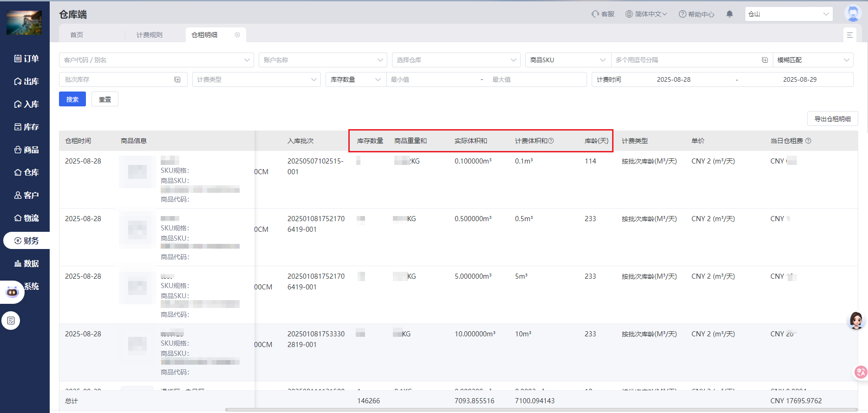Open the robot assistant floating icon

click(12, 292)
